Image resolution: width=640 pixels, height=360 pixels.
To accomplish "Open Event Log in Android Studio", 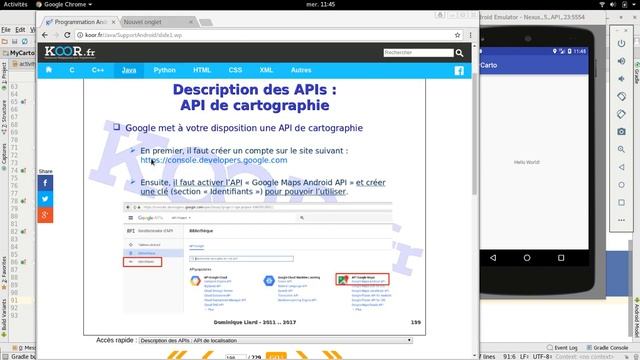I will point(562,348).
